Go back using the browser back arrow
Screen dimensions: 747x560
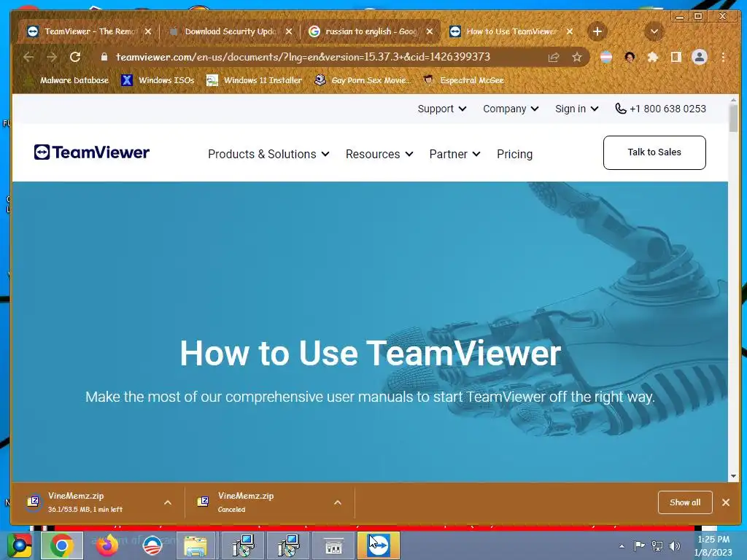[28, 57]
